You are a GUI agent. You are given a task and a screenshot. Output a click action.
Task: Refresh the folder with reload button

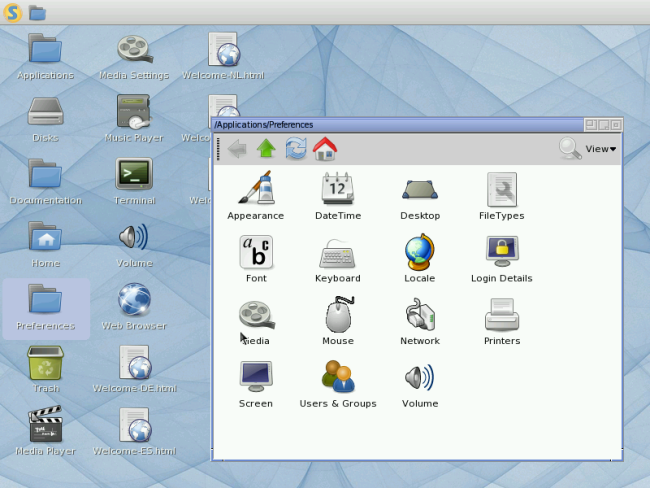(295, 149)
